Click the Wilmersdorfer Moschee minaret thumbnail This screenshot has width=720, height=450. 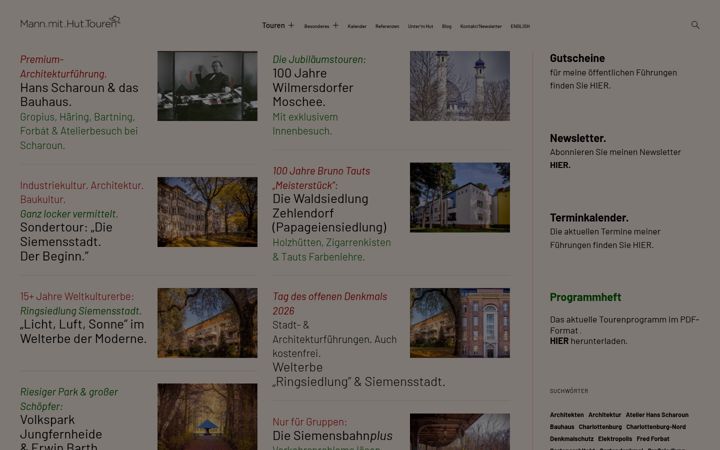460,86
